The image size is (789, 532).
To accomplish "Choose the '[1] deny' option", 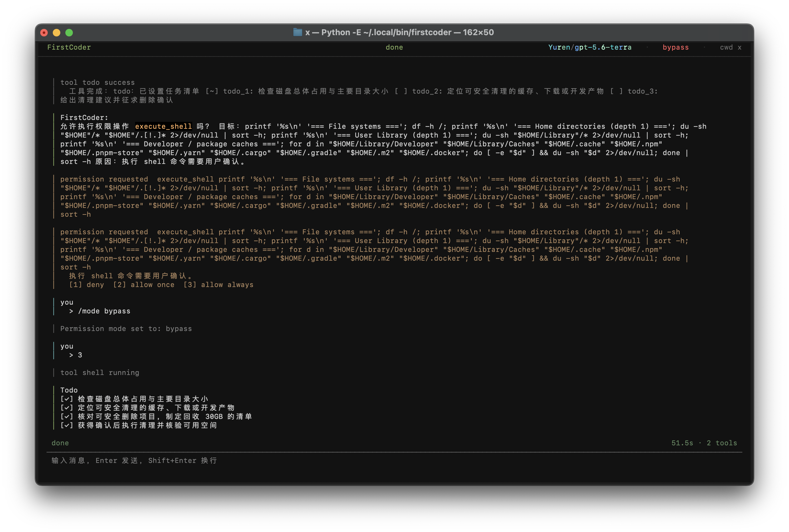I will pos(86,285).
